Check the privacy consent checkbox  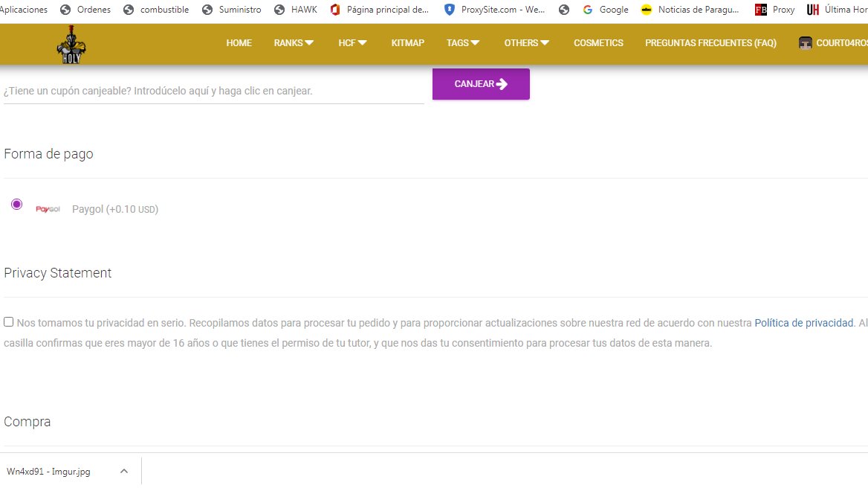[8, 321]
